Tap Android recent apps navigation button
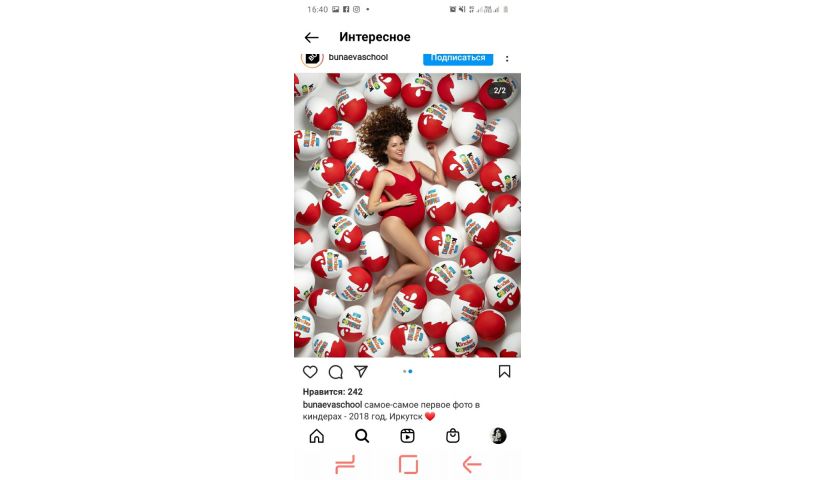This screenshot has width=816, height=480. point(345,464)
